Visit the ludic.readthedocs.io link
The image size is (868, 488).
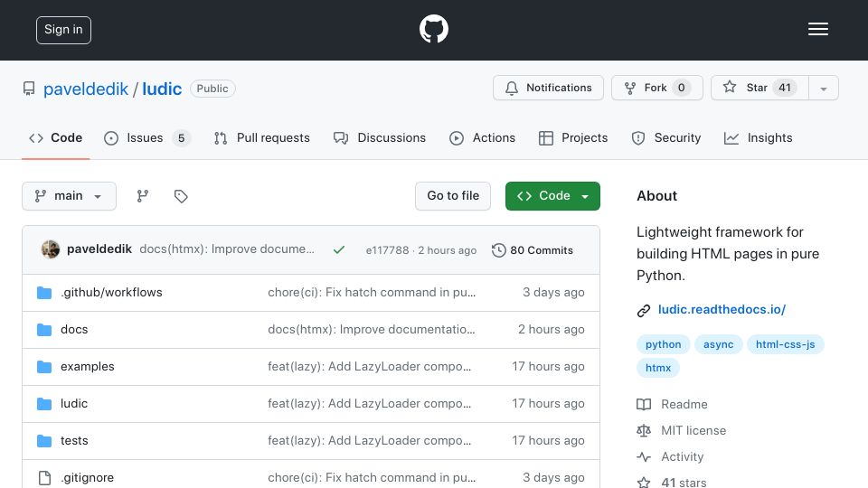[722, 309]
